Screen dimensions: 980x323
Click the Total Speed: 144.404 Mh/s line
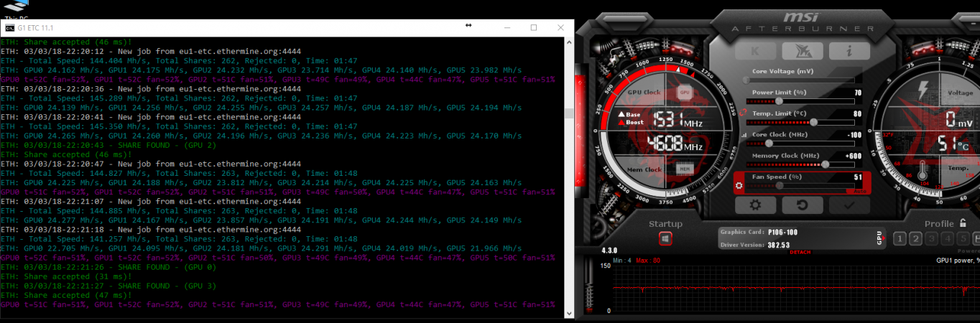click(x=180, y=61)
